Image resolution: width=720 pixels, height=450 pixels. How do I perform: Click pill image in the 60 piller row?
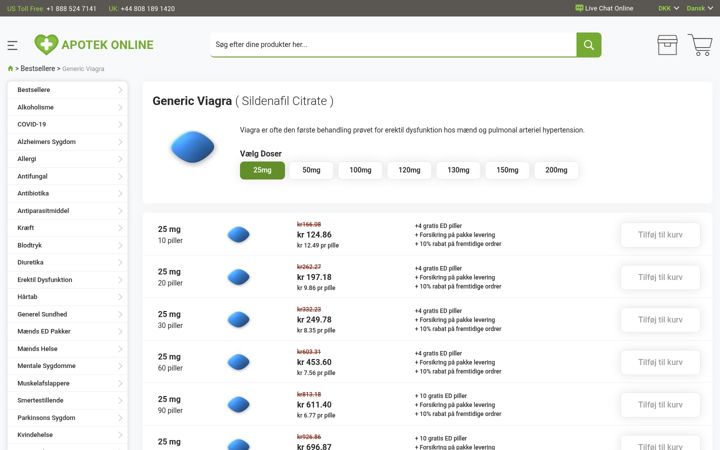238,362
